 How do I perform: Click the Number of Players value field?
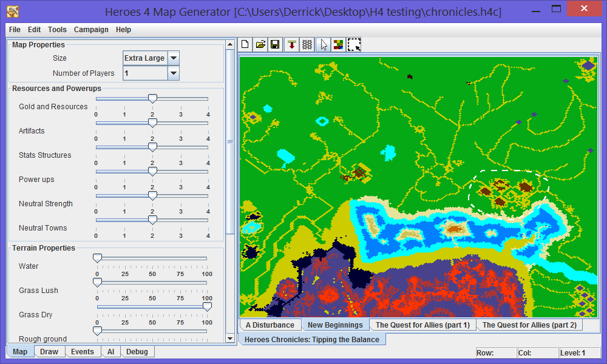(x=146, y=73)
